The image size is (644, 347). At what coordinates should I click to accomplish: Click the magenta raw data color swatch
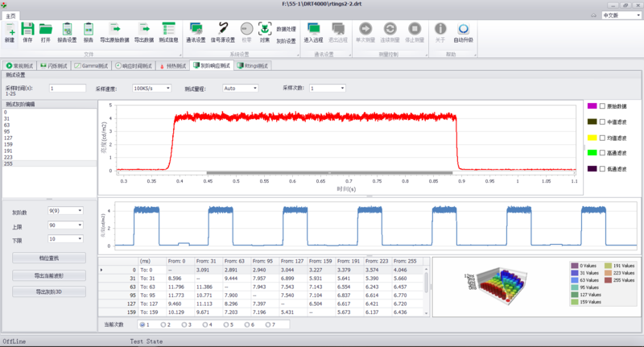tap(592, 106)
